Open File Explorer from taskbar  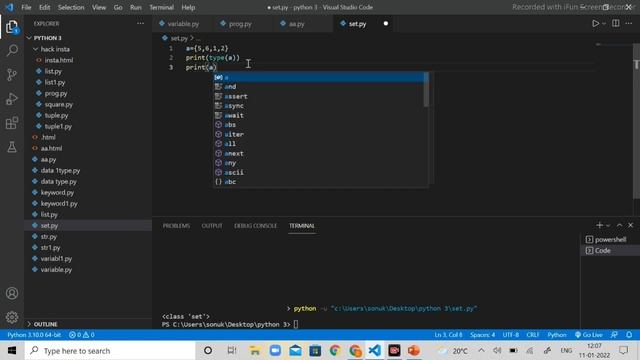(255, 351)
